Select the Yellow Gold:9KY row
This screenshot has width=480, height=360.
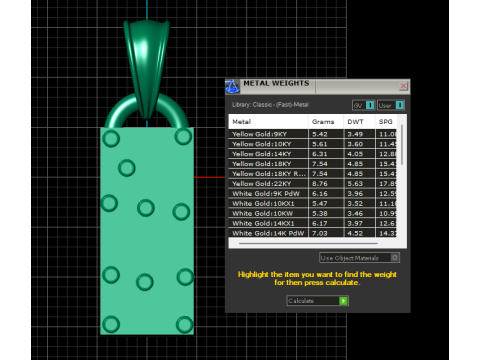pyautogui.click(x=313, y=134)
